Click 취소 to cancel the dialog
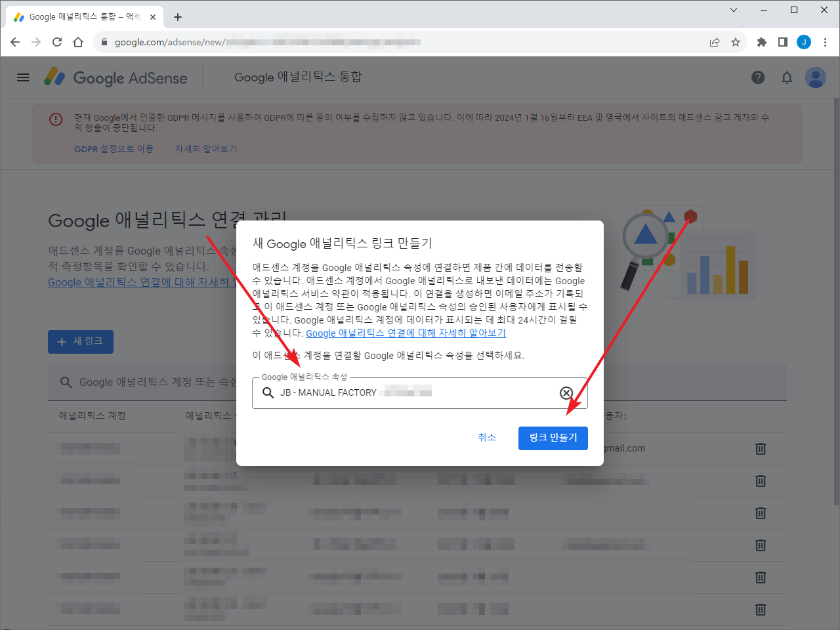This screenshot has width=840, height=630. pos(487,438)
